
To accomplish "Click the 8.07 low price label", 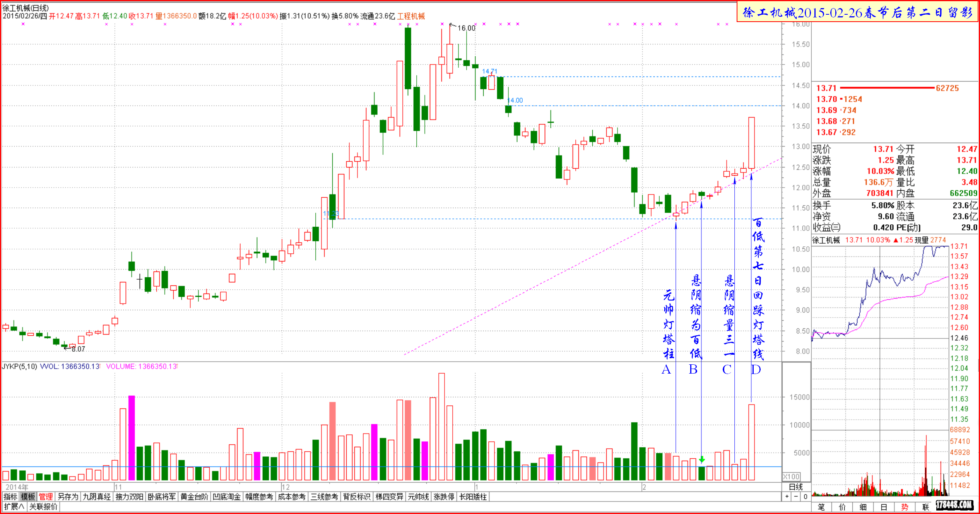I will pyautogui.click(x=78, y=349).
